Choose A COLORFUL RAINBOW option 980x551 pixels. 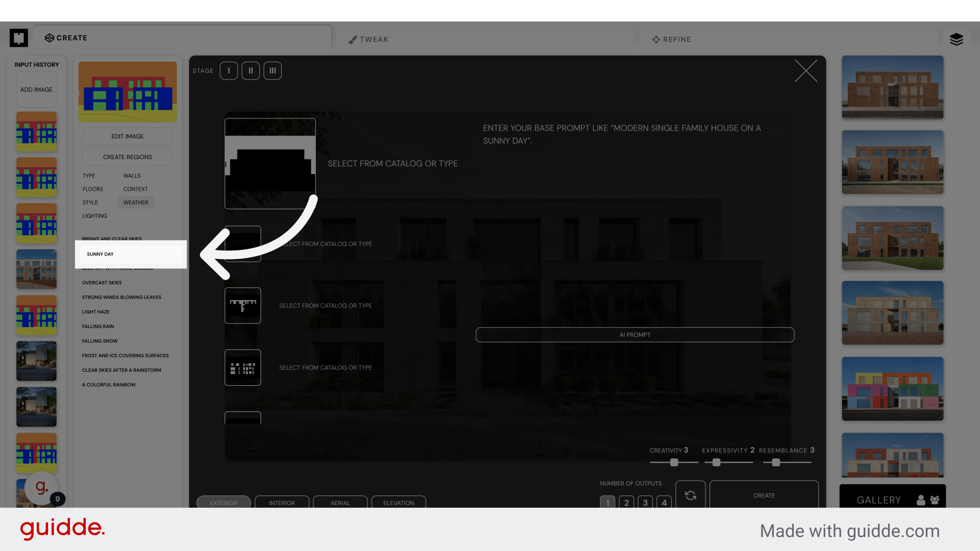109,385
